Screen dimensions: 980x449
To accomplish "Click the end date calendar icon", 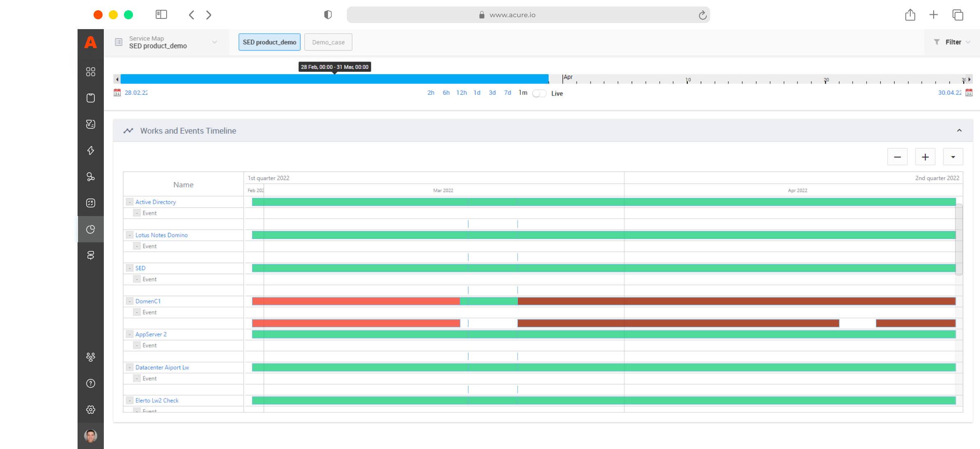I will (969, 93).
